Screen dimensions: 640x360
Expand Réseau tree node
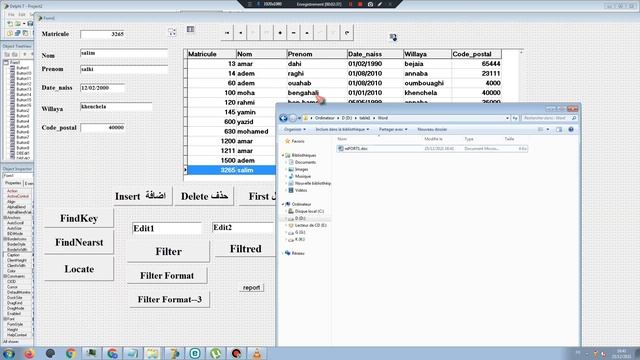283,253
